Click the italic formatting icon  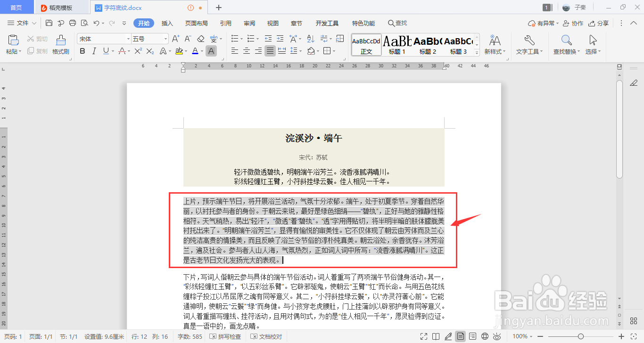tap(94, 51)
